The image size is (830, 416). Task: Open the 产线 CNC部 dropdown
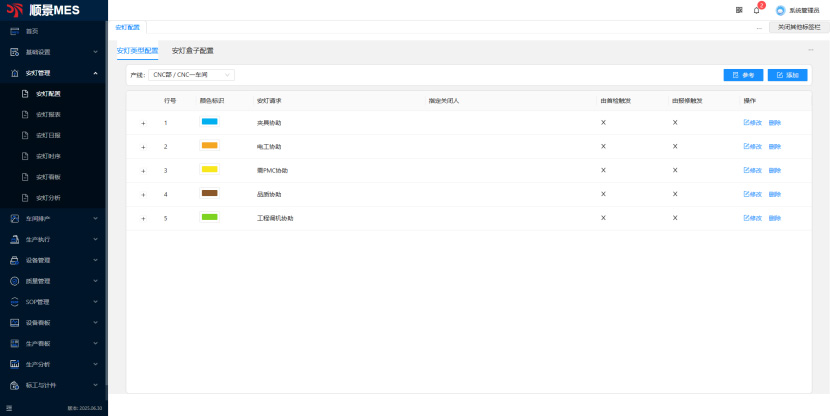191,75
